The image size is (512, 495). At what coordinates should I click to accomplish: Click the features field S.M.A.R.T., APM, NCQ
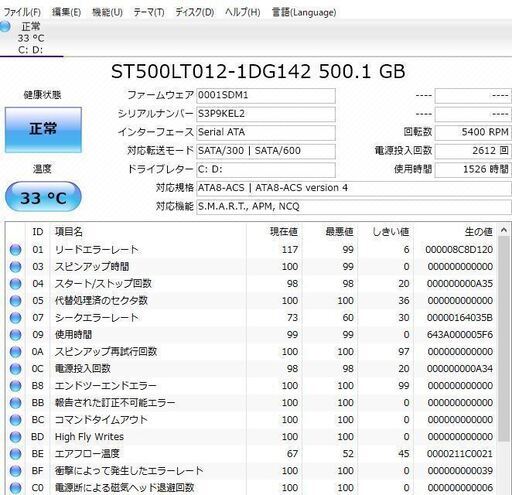pos(354,207)
